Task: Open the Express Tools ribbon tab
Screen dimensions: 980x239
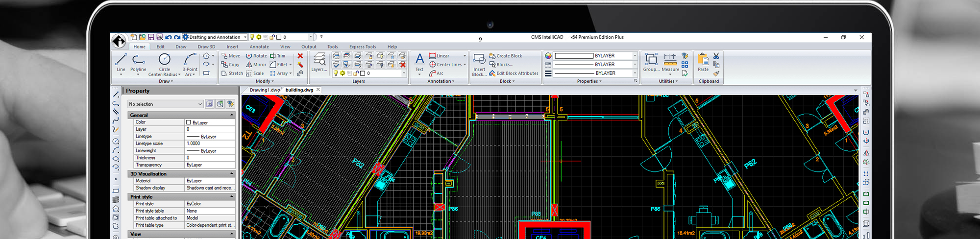Action: point(363,47)
